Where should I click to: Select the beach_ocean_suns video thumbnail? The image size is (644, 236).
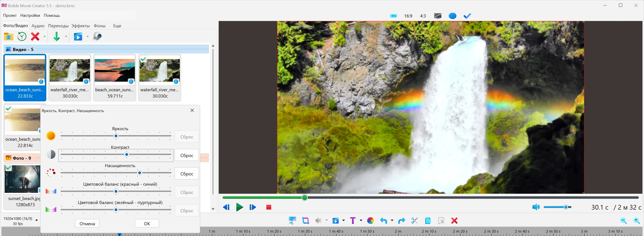[115, 77]
